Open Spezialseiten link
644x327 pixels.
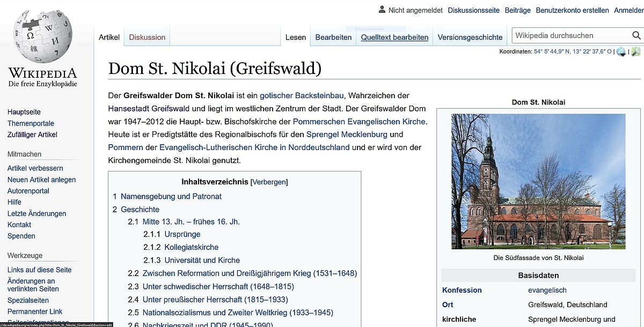28,300
